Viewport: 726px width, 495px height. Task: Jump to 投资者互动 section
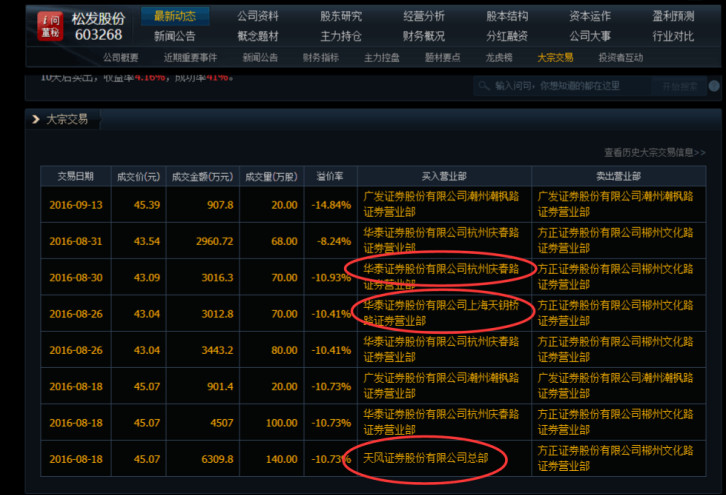(x=621, y=57)
